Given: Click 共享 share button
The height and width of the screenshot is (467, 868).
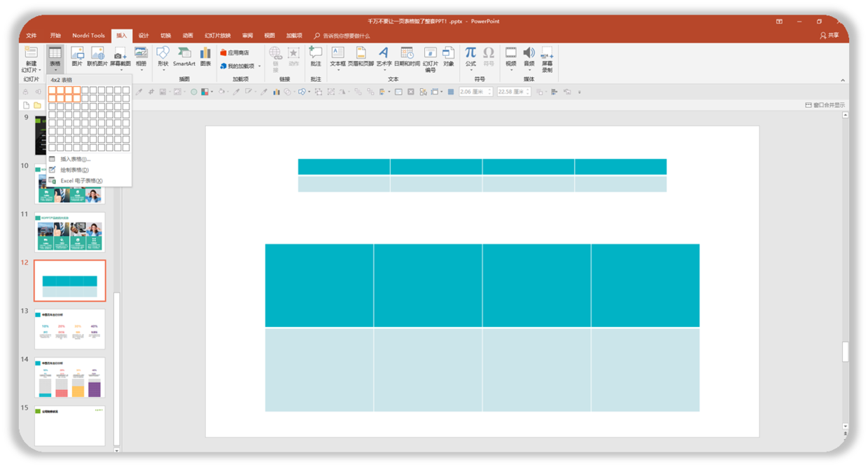Looking at the screenshot, I should pos(829,36).
